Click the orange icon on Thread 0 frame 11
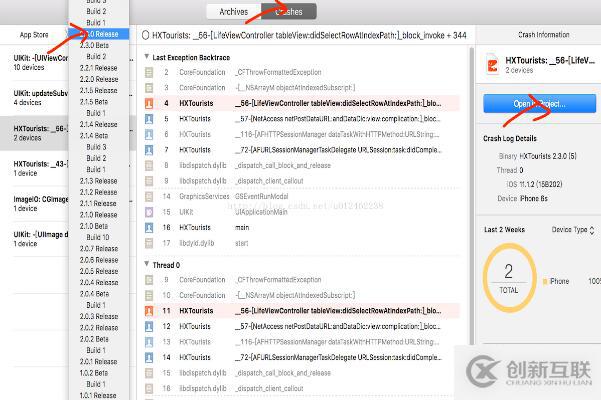The width and height of the screenshot is (601, 400). click(149, 311)
